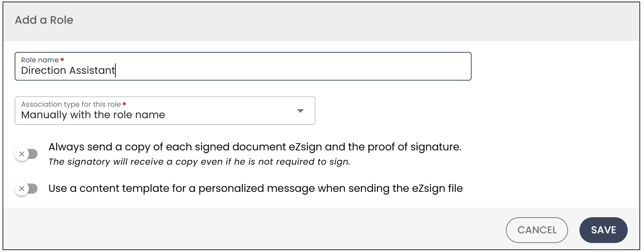This screenshot has height=252, width=644.
Task: Open the Association type for this role dropdown
Action: (x=165, y=111)
